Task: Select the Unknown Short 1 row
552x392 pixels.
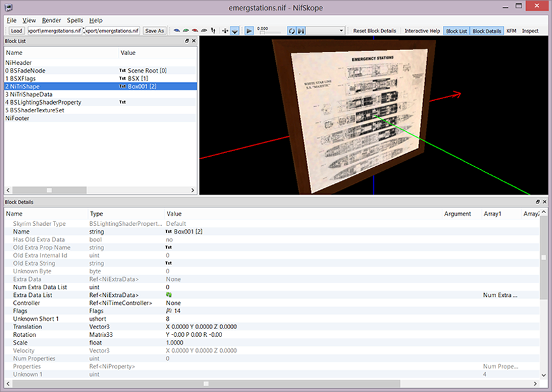Action: (x=272, y=319)
